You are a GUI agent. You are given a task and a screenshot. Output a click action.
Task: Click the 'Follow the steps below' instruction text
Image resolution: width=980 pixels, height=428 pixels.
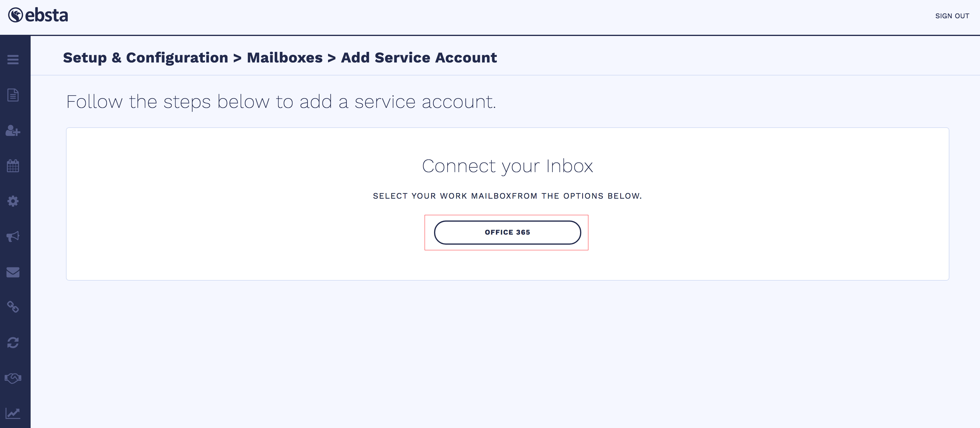pos(281,102)
